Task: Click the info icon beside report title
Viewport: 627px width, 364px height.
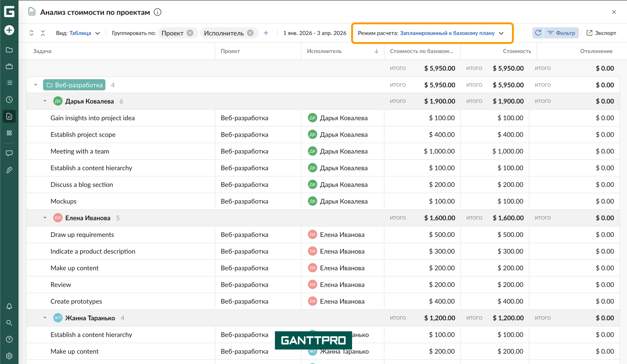Action: [x=158, y=12]
